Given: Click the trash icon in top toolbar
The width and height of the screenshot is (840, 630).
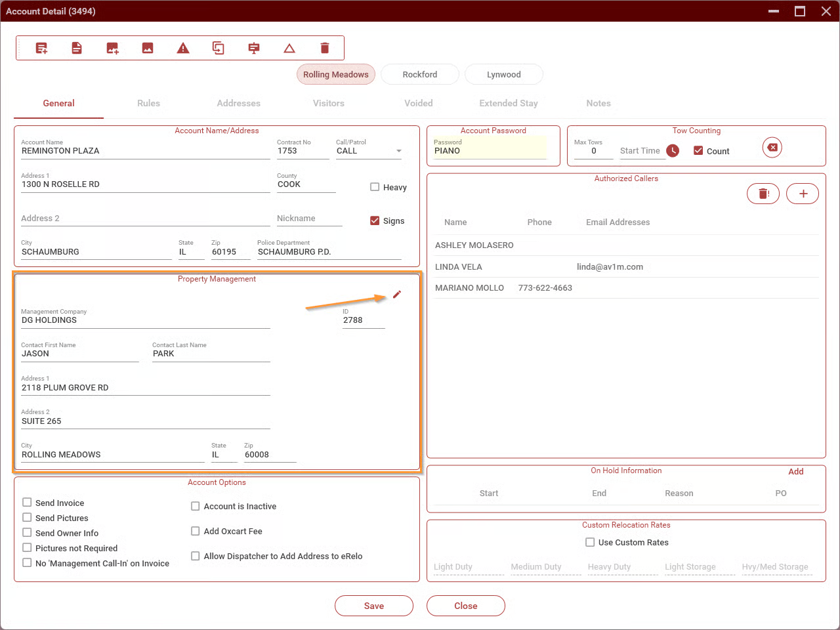Looking at the screenshot, I should [325, 48].
